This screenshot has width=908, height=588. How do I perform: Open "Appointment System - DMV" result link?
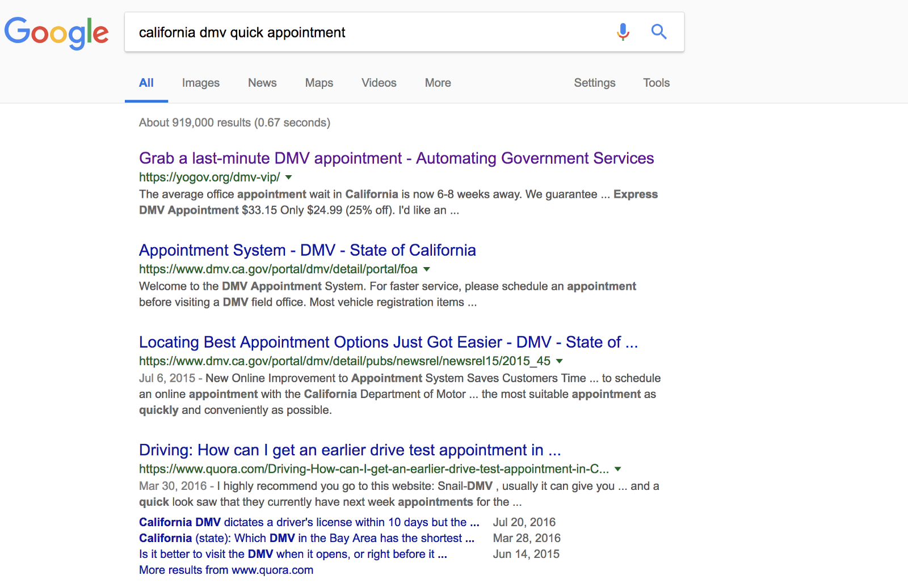307,250
